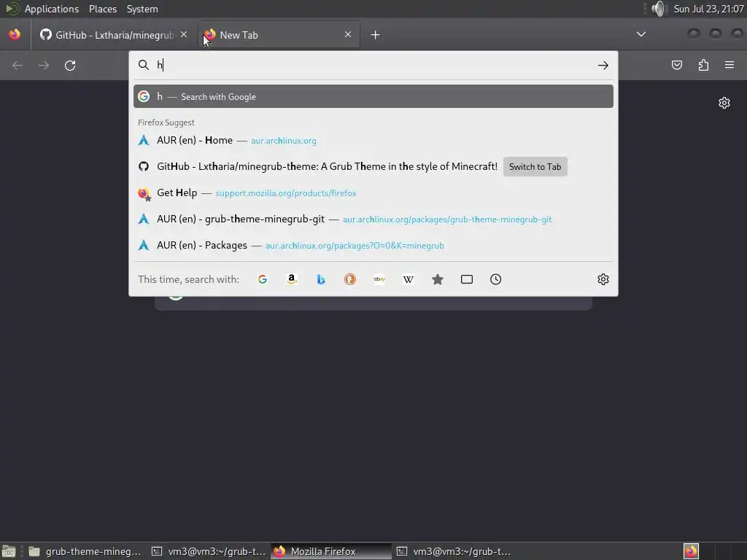
Task: Select the GitHub Lxtharia/minegrub-theme suggestion
Action: tap(326, 167)
